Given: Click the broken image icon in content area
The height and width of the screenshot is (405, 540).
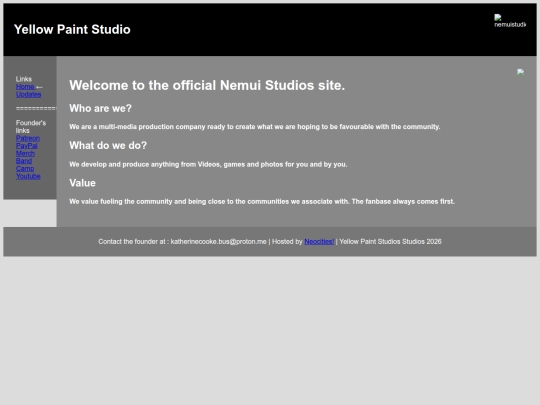Looking at the screenshot, I should coord(520,72).
